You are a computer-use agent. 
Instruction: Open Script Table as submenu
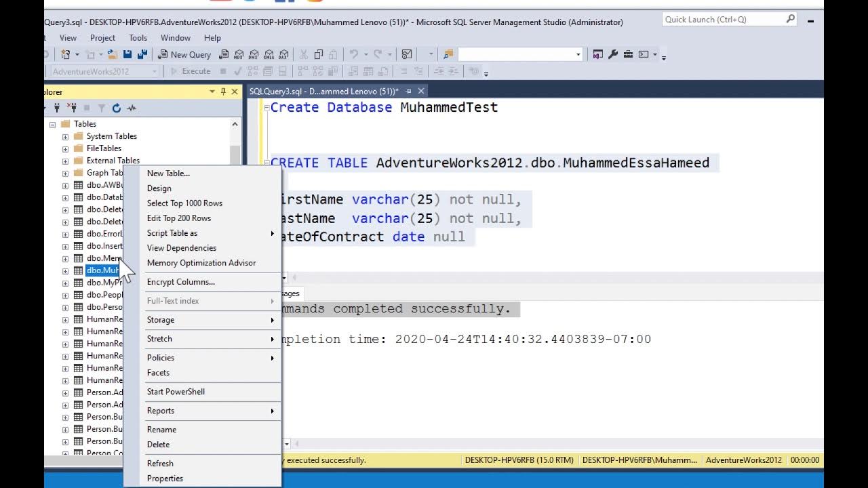click(201, 233)
